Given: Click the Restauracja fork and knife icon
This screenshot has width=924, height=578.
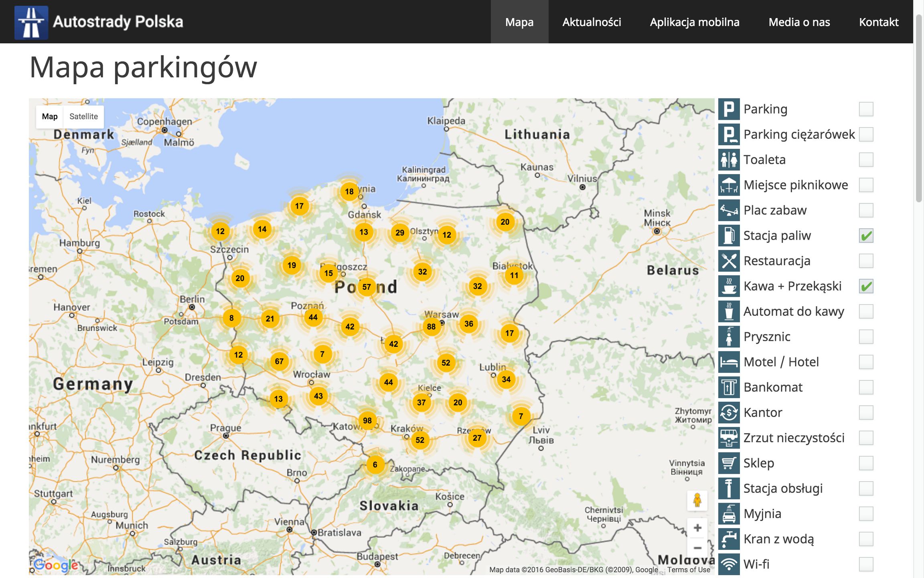Looking at the screenshot, I should pyautogui.click(x=729, y=261).
